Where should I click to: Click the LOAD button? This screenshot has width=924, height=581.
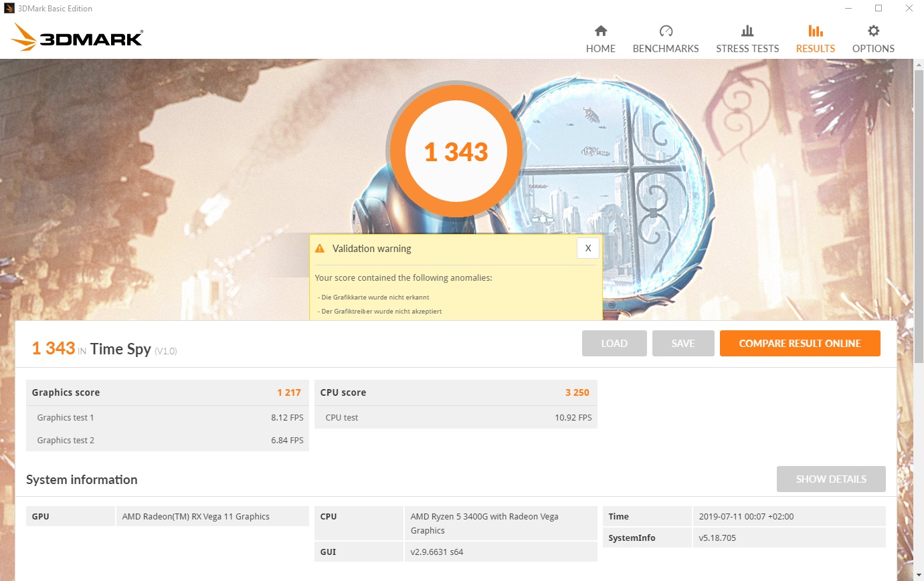[x=614, y=344]
